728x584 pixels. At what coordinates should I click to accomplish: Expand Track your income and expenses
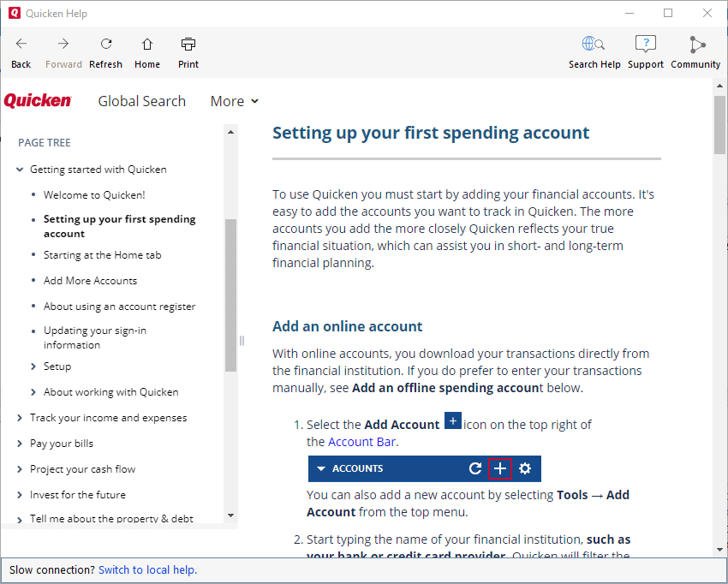[20, 418]
